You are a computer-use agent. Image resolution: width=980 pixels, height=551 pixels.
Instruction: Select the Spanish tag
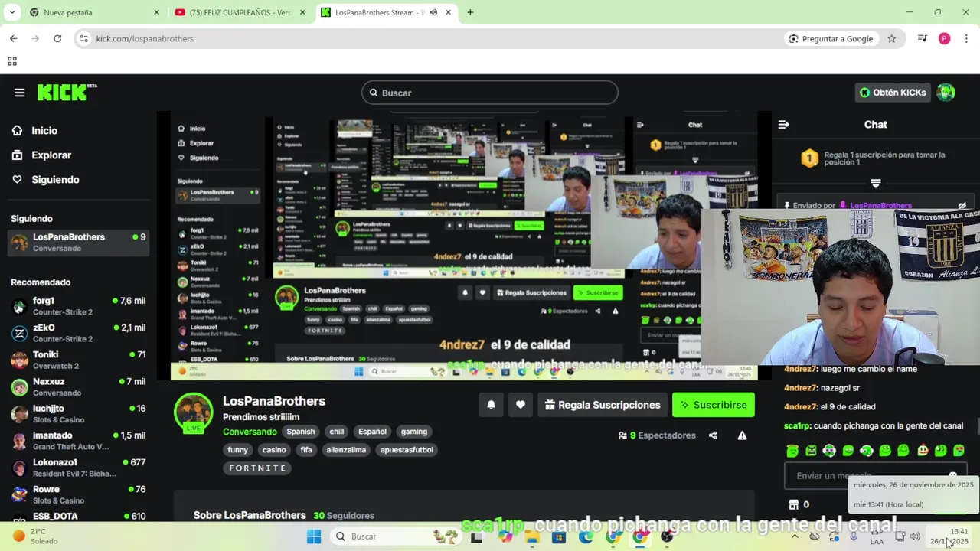(301, 432)
